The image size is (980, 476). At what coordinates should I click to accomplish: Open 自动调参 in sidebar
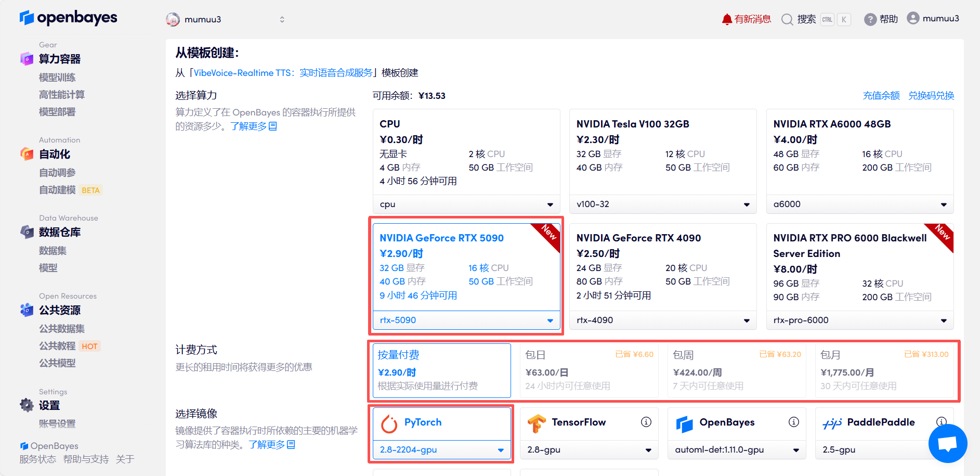coord(57,172)
